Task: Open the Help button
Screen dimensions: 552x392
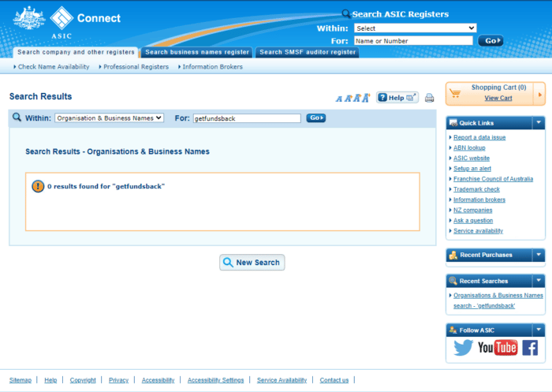Action: click(x=397, y=98)
